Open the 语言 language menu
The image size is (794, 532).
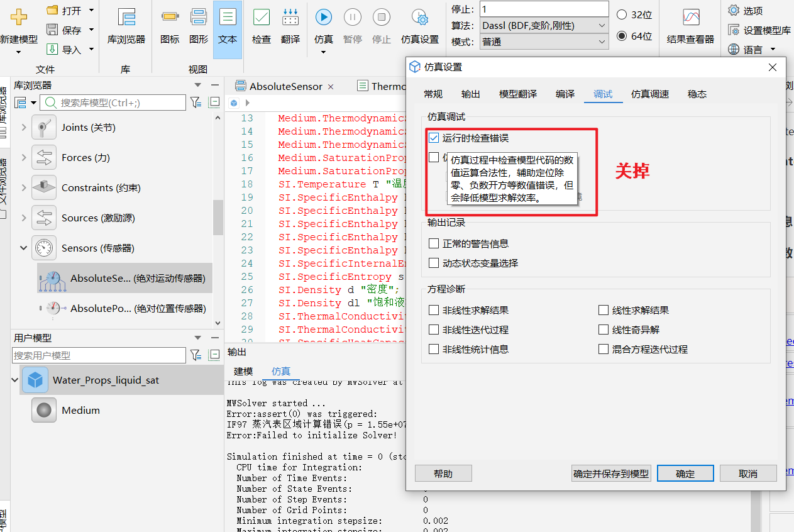[x=752, y=49]
